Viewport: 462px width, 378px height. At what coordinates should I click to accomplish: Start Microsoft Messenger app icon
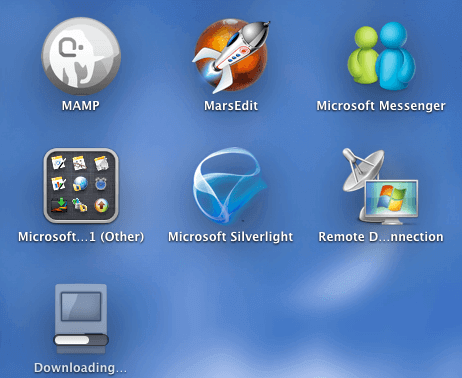pyautogui.click(x=381, y=56)
